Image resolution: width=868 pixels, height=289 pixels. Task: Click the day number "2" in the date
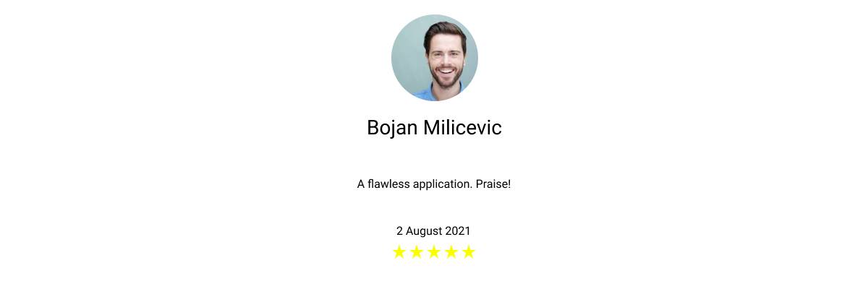399,231
